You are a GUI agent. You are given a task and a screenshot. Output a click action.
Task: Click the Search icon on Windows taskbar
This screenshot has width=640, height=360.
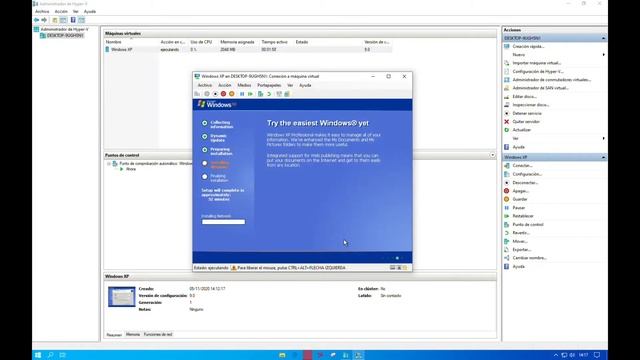pos(51,355)
